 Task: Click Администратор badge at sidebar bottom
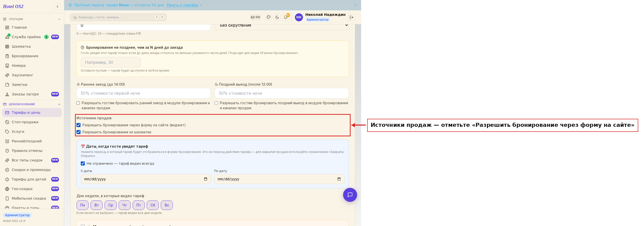[17, 215]
